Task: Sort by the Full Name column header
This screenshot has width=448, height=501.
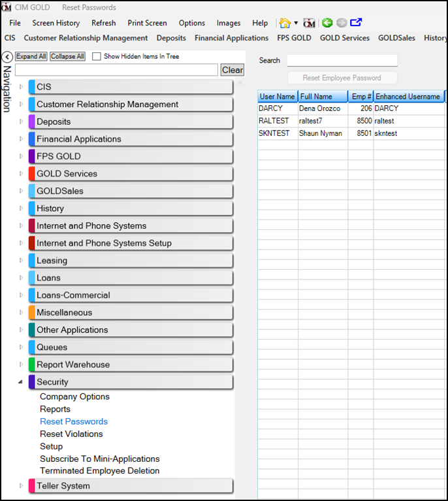Action: tap(323, 97)
